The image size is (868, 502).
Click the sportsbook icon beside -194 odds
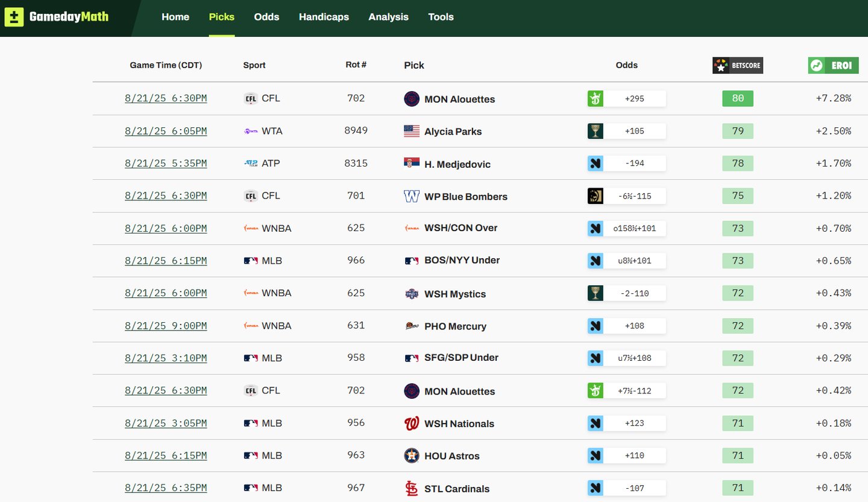click(x=596, y=164)
